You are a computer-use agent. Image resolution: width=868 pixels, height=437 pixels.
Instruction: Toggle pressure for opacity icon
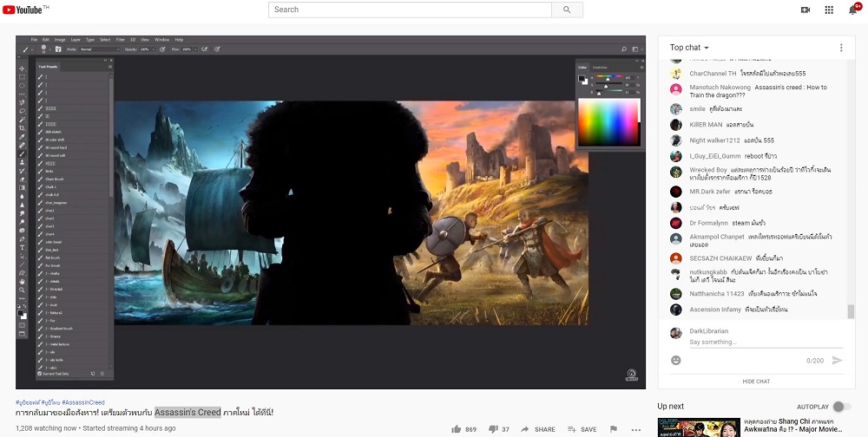(162, 49)
